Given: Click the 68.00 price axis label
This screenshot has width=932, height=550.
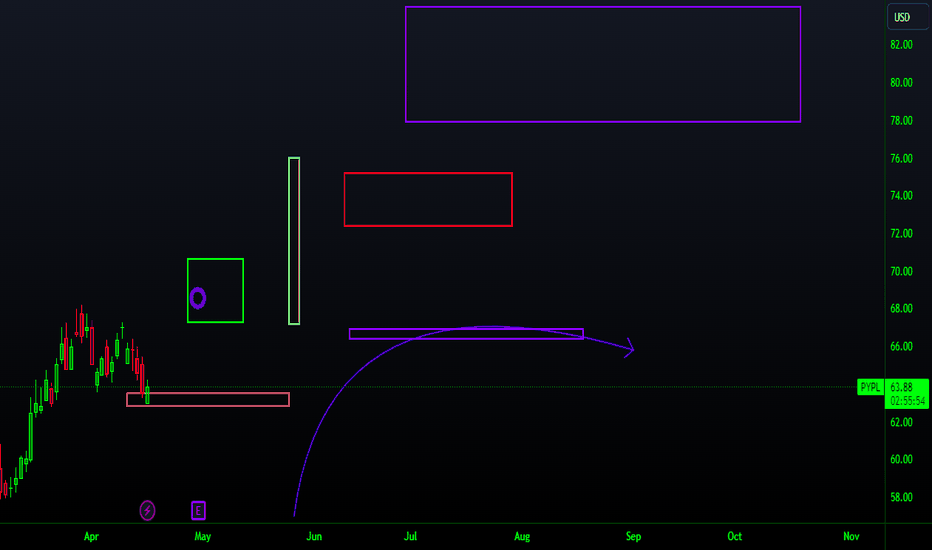Looking at the screenshot, I should [901, 309].
